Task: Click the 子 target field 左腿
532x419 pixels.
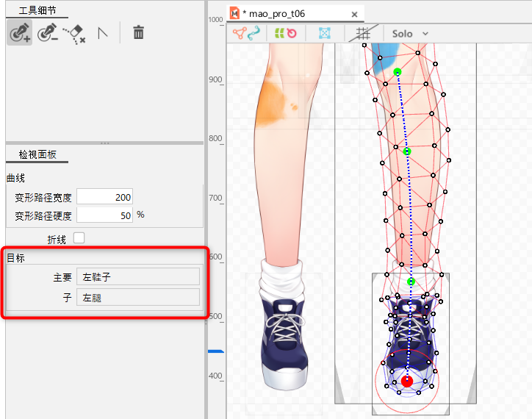Action: coord(138,298)
